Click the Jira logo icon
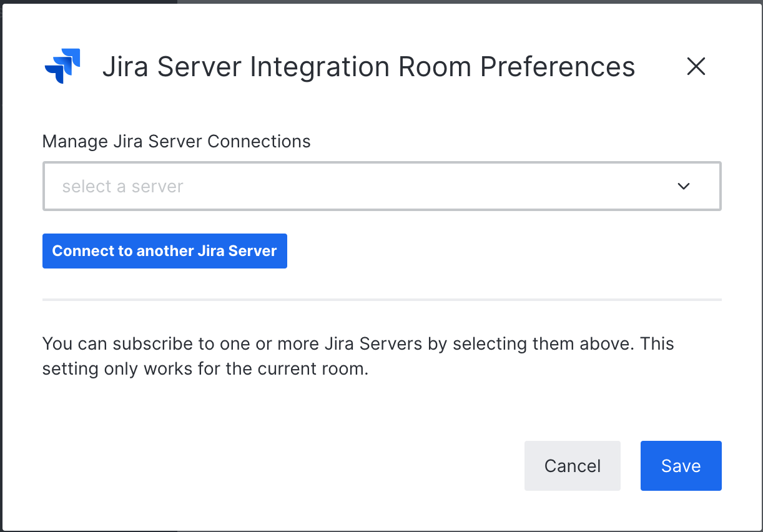The height and width of the screenshot is (532, 763). [62, 66]
